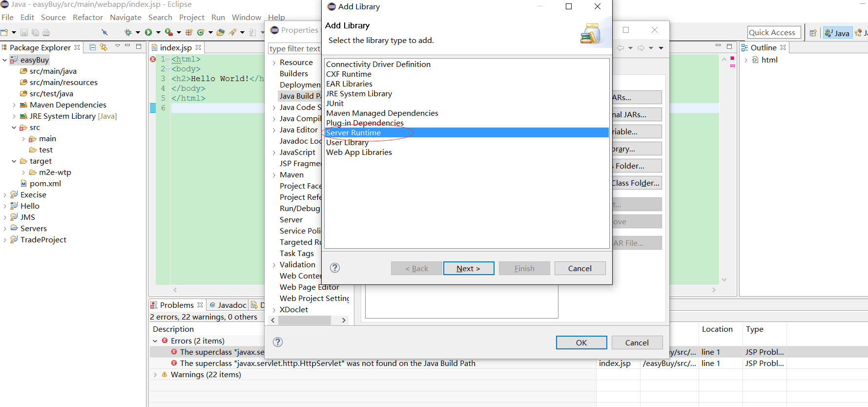Click the Finish button
This screenshot has width=868, height=407.
(524, 268)
